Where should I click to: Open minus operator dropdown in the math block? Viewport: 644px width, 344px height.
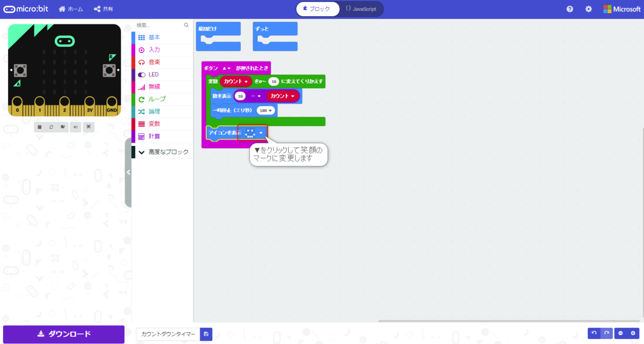pos(256,96)
